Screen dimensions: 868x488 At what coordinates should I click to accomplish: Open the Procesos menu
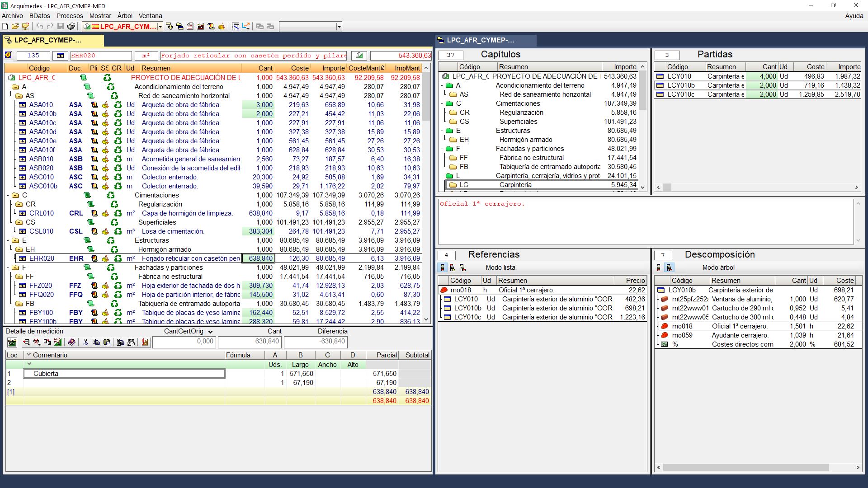[70, 16]
